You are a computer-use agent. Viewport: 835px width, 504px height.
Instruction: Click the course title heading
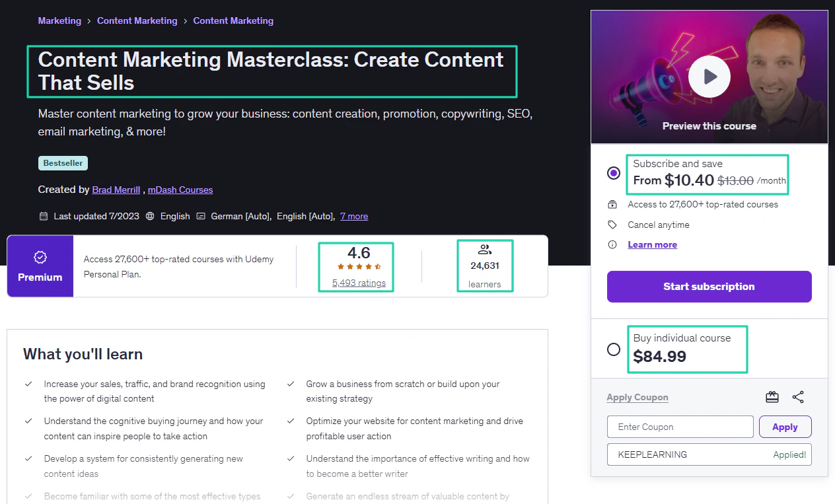click(271, 71)
